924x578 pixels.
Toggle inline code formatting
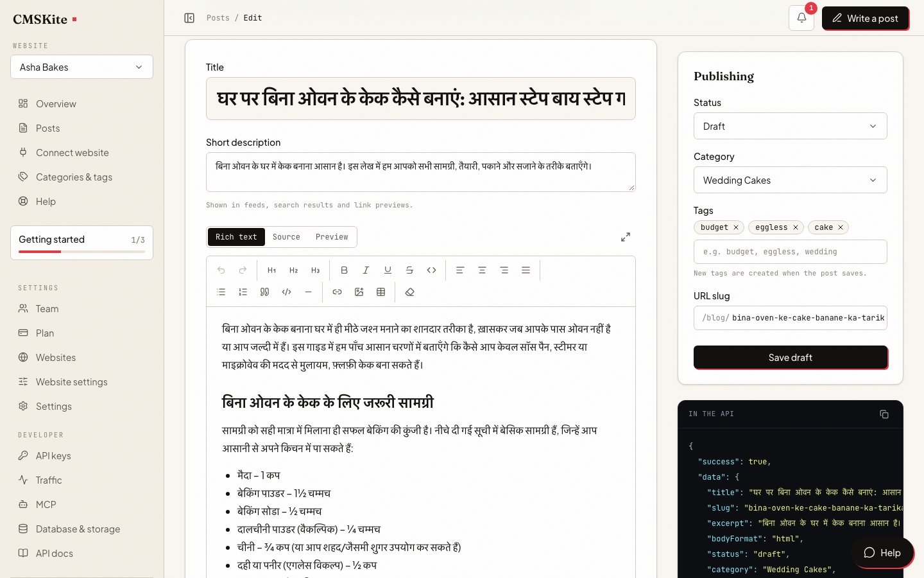click(432, 270)
